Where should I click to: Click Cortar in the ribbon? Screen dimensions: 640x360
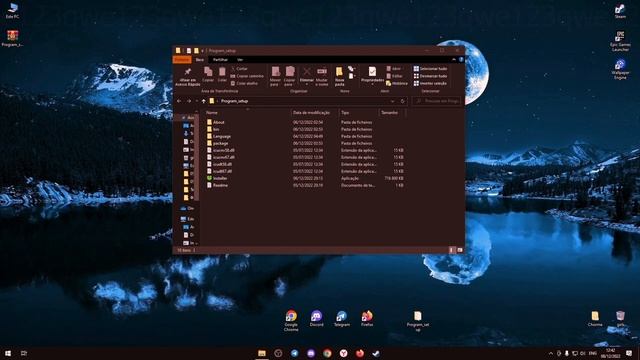240,69
